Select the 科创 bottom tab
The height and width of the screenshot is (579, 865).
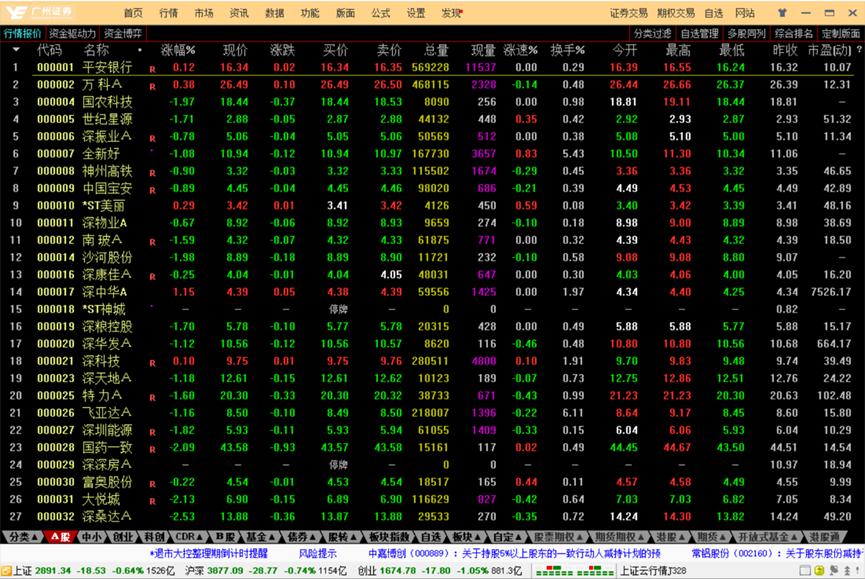pos(154,537)
